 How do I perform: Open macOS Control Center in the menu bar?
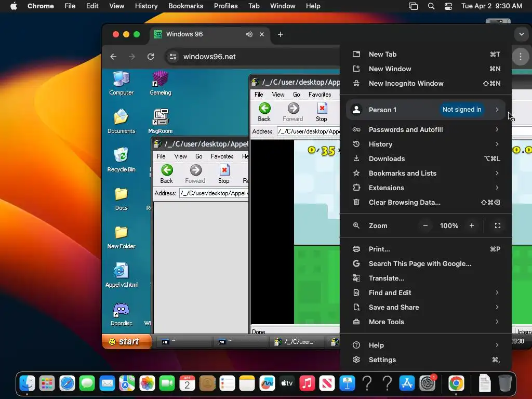tap(448, 6)
